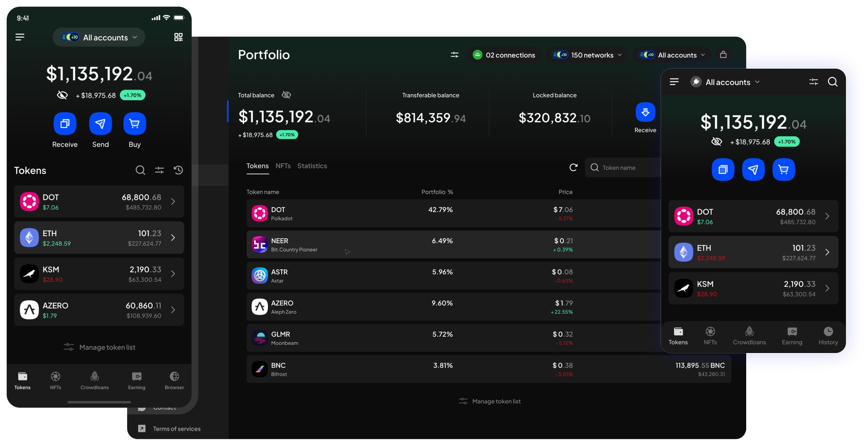Open QR code scanner on left phone
The width and height of the screenshot is (868, 446).
[x=178, y=37]
